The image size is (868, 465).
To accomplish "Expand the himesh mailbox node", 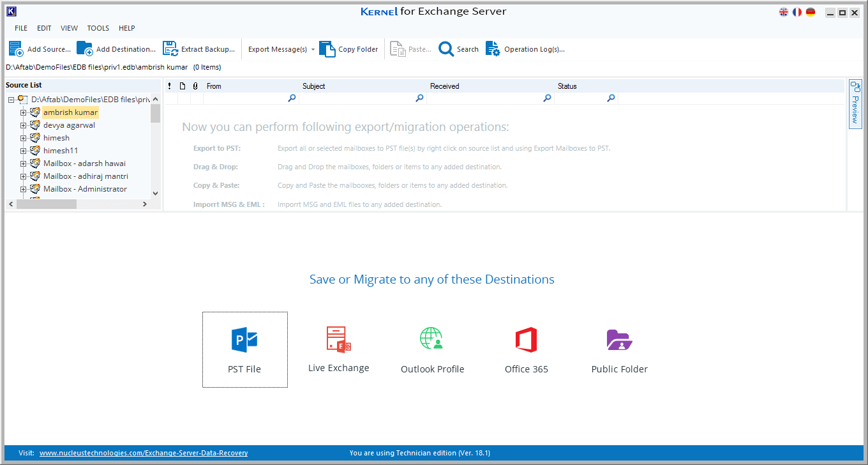I will click(23, 138).
